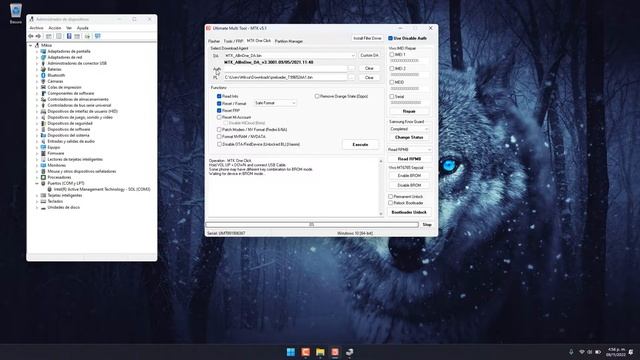Click the taskbar clock and date
This screenshot has width=640, height=360.
[x=616, y=352]
